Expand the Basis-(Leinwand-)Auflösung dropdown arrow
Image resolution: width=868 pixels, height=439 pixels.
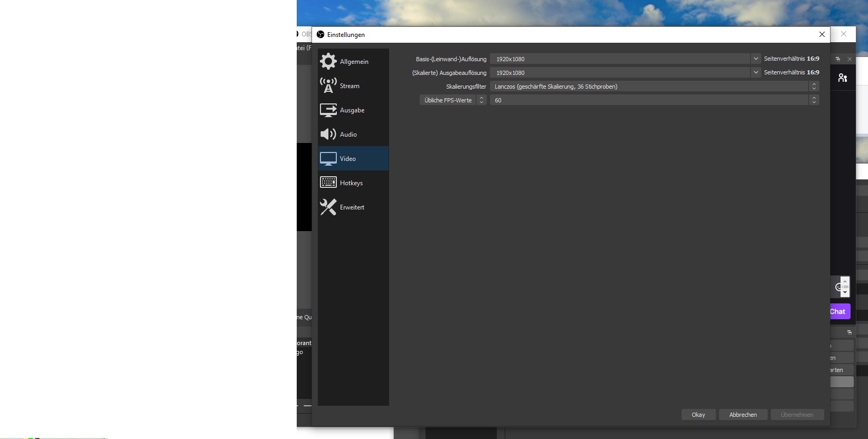tap(756, 59)
